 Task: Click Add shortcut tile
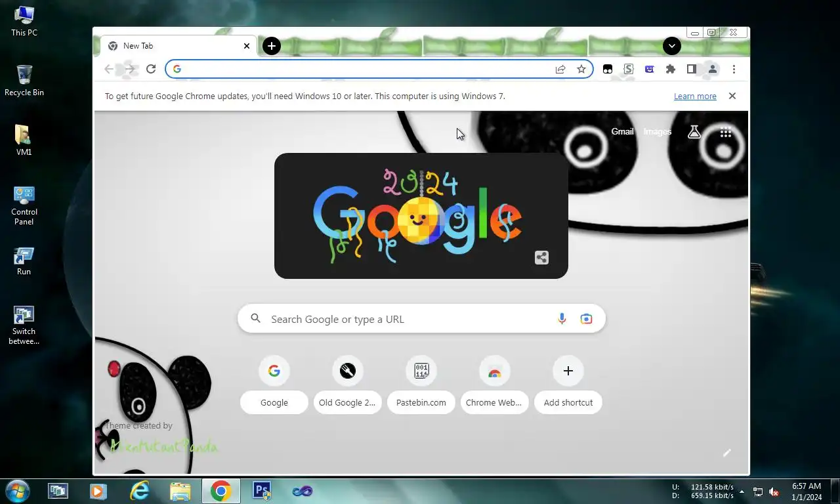[568, 385]
